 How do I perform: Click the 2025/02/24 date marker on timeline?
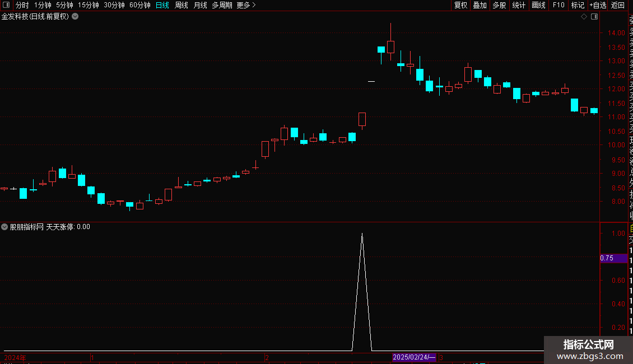[x=414, y=357]
